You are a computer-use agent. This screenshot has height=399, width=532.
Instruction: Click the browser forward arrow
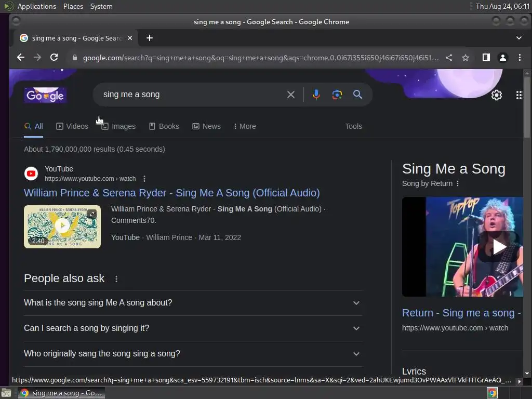click(37, 57)
